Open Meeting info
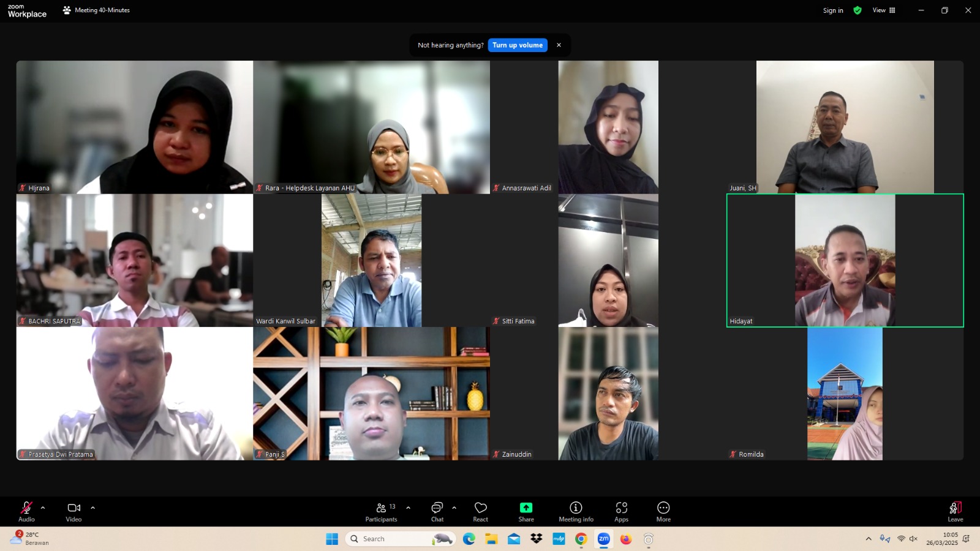This screenshot has width=980, height=551. point(576,512)
